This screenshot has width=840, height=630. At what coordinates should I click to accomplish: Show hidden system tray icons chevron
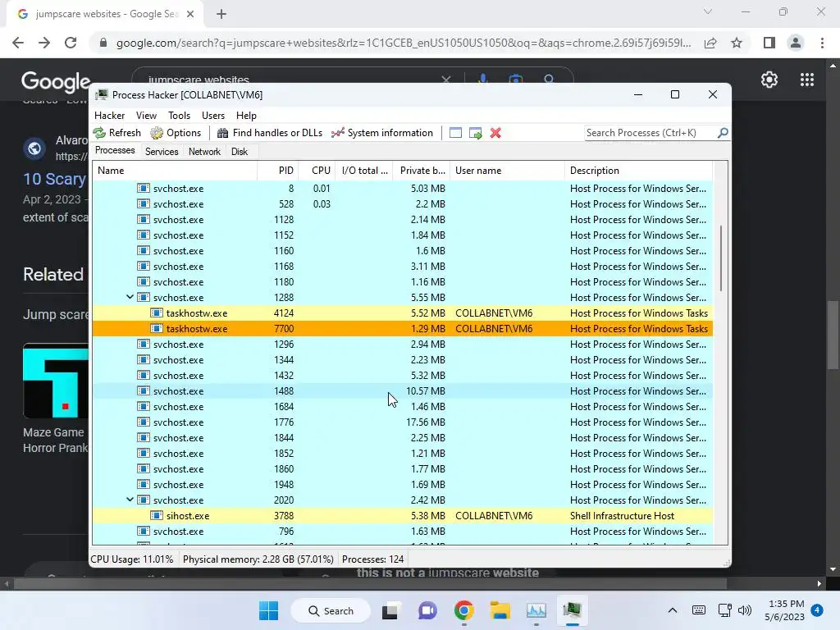[673, 610]
